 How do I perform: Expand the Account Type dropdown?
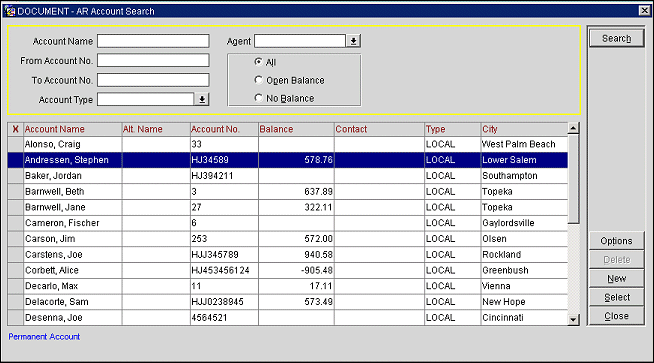click(x=202, y=99)
